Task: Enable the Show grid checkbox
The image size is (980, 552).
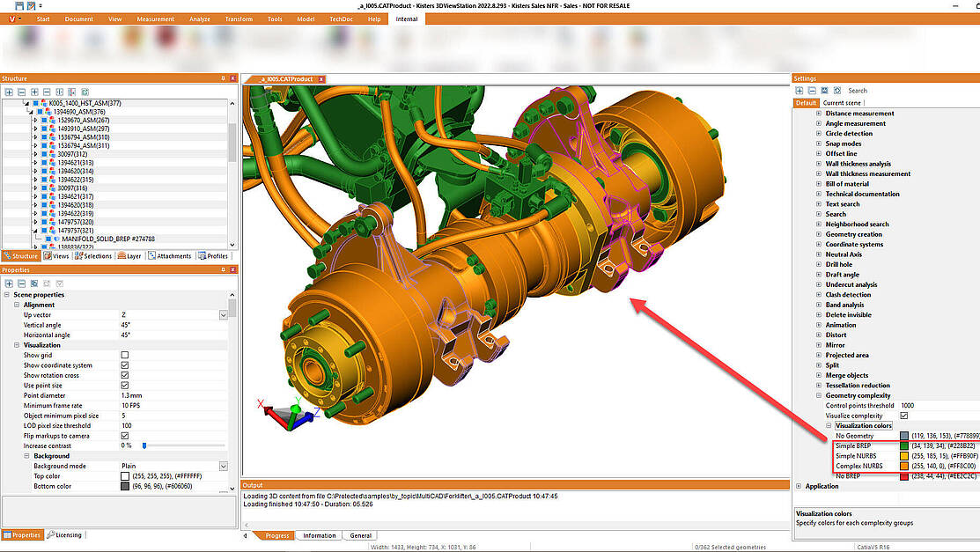Action: pos(125,355)
